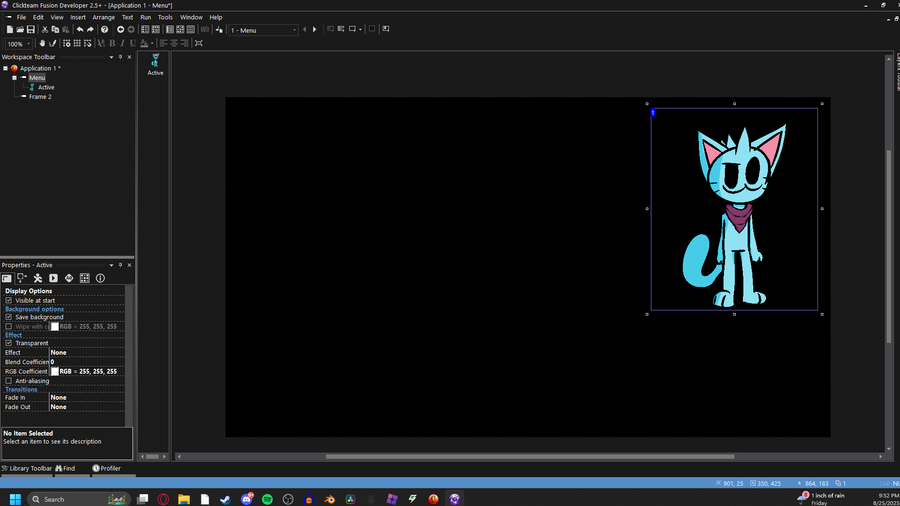
Task: Save the application with the floppy disk icon
Action: point(31,29)
